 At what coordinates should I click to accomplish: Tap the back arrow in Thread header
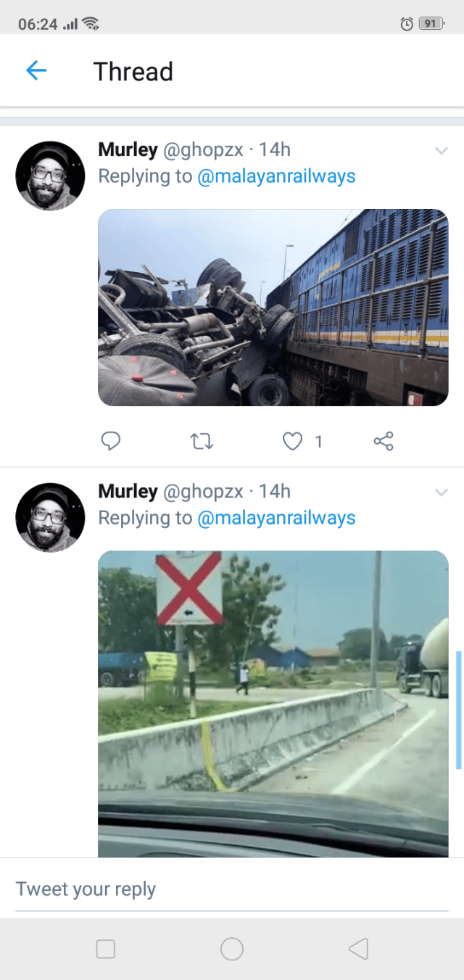(x=36, y=70)
